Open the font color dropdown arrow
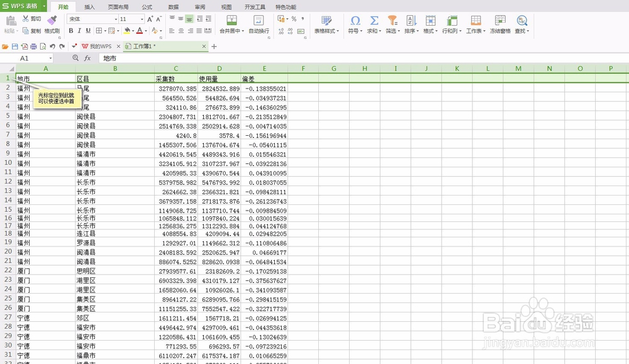 point(146,31)
